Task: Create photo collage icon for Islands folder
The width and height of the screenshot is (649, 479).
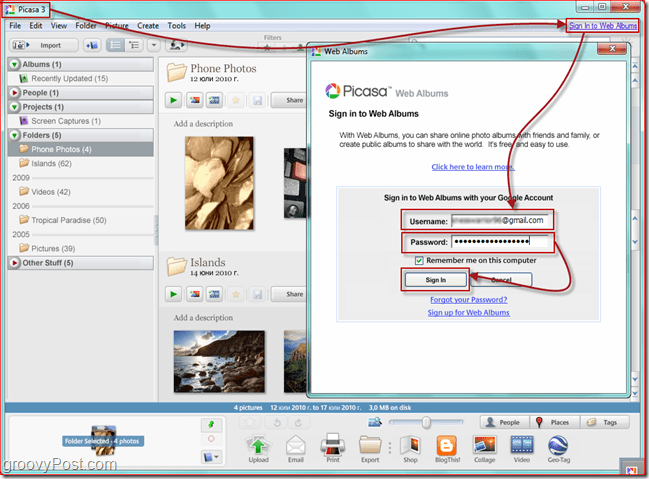Action: (195, 294)
